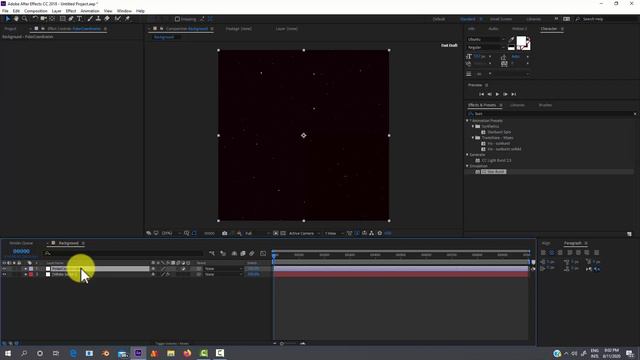
Task: Toggle adjustment layer switch for layer 1
Action: [x=183, y=269]
